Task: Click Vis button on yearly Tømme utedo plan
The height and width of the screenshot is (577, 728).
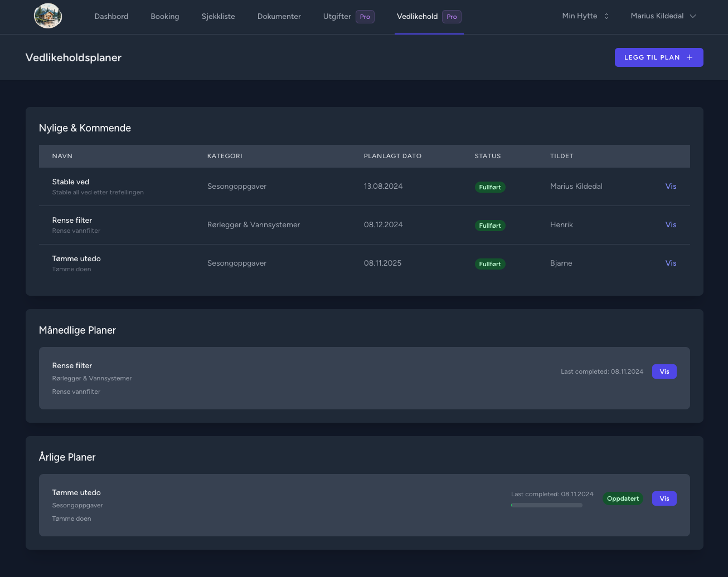Action: [x=664, y=498]
